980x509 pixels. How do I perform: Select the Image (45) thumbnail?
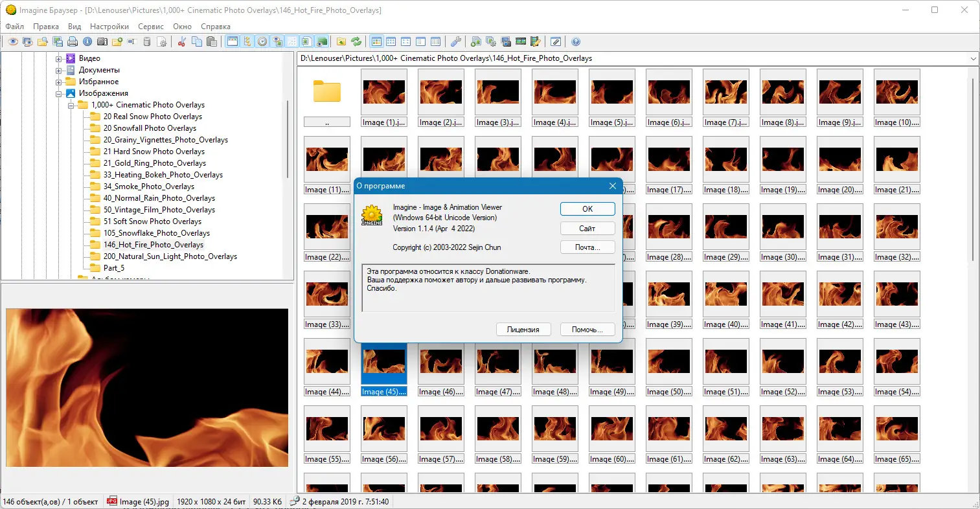[x=384, y=367]
